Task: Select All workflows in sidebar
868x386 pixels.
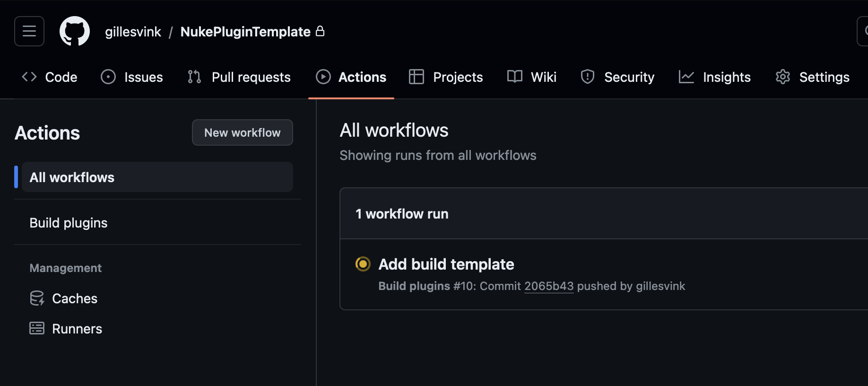Action: coord(157,177)
